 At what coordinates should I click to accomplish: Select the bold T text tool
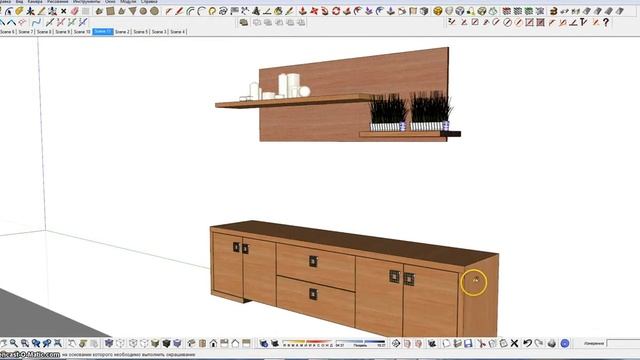(x=584, y=22)
